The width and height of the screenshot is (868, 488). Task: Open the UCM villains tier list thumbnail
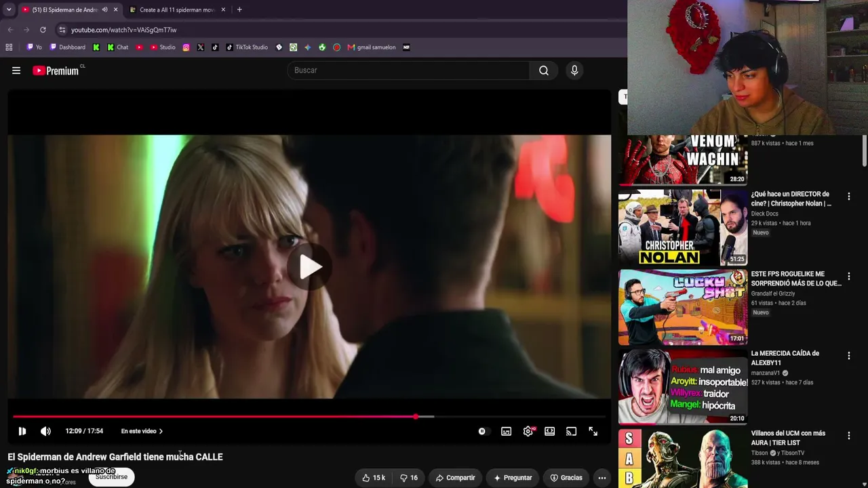pyautogui.click(x=683, y=458)
